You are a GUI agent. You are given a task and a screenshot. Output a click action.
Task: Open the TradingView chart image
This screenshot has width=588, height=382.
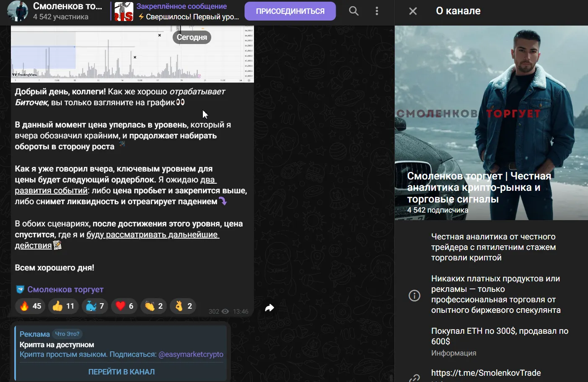point(132,54)
